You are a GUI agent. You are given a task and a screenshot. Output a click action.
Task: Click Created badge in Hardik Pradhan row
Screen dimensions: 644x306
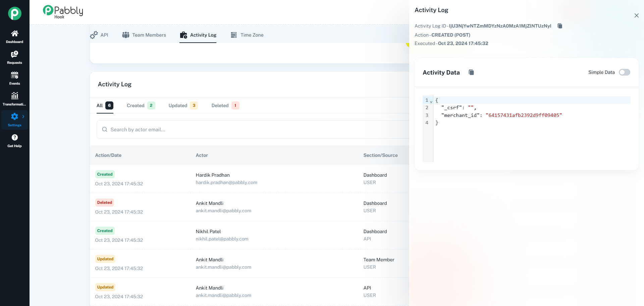click(x=105, y=174)
